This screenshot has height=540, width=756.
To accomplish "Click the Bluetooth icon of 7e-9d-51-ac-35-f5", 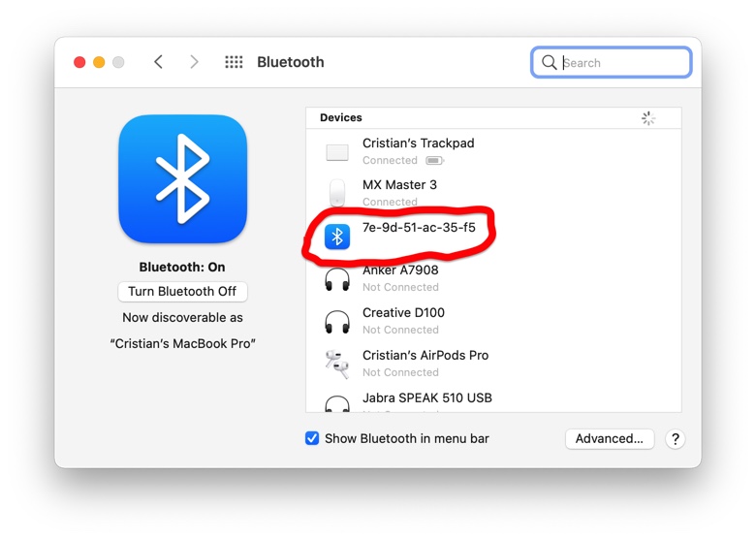I will [337, 237].
